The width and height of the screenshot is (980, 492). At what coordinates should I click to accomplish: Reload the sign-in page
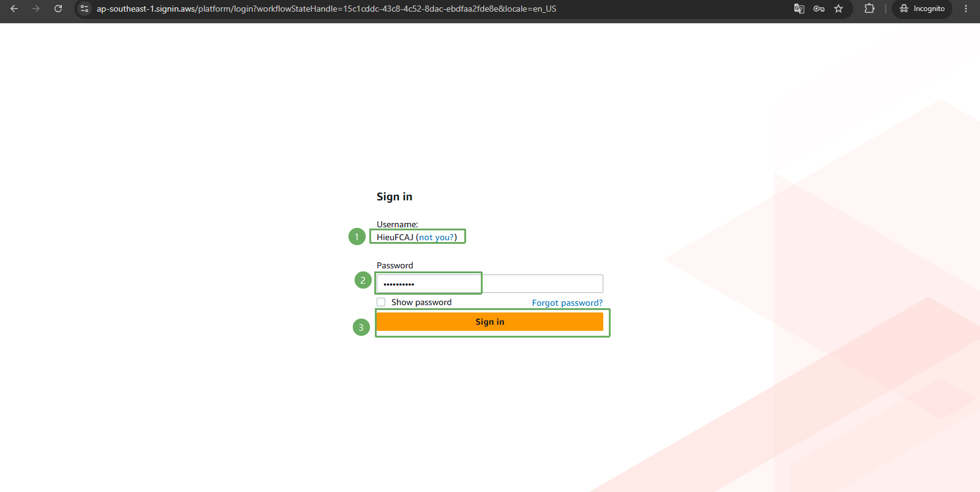tap(58, 9)
